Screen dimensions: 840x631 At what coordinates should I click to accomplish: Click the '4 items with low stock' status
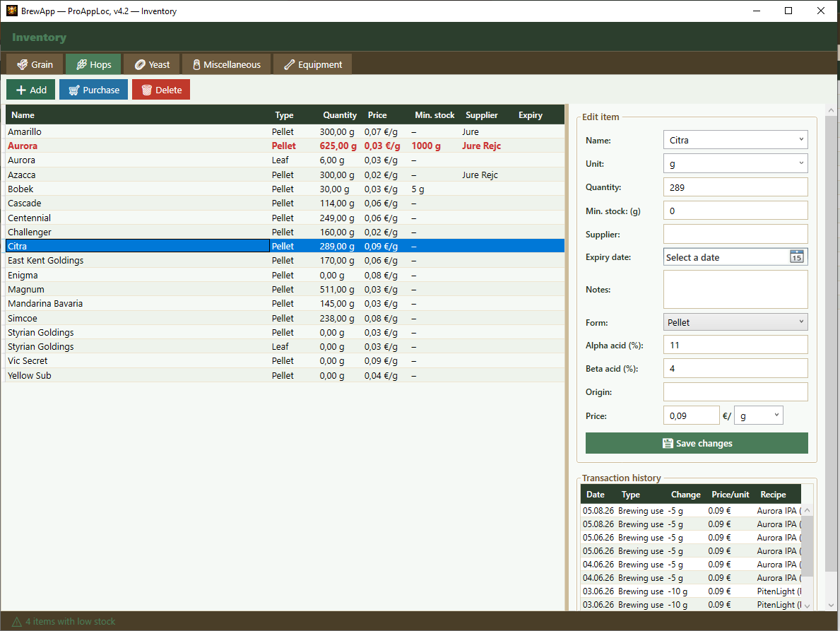[71, 621]
